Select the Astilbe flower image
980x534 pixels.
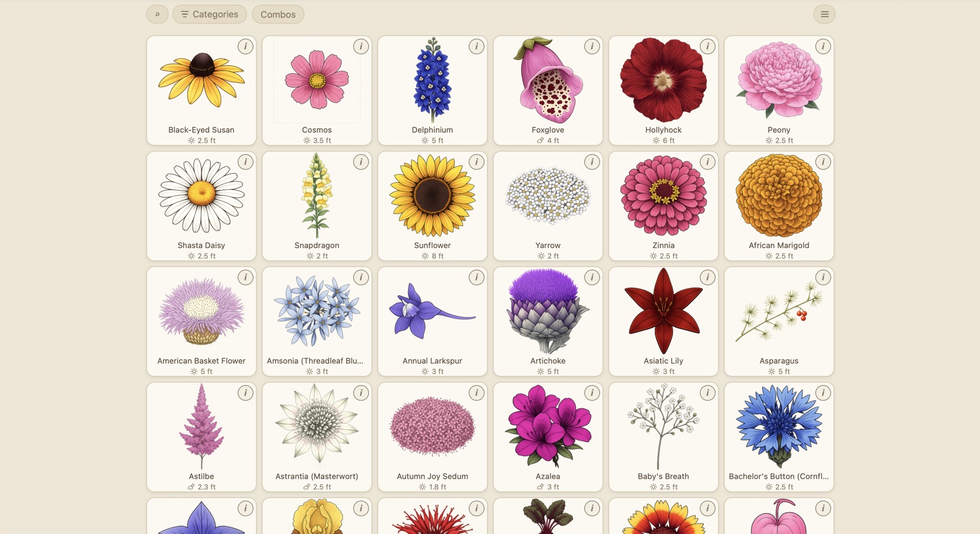(202, 426)
